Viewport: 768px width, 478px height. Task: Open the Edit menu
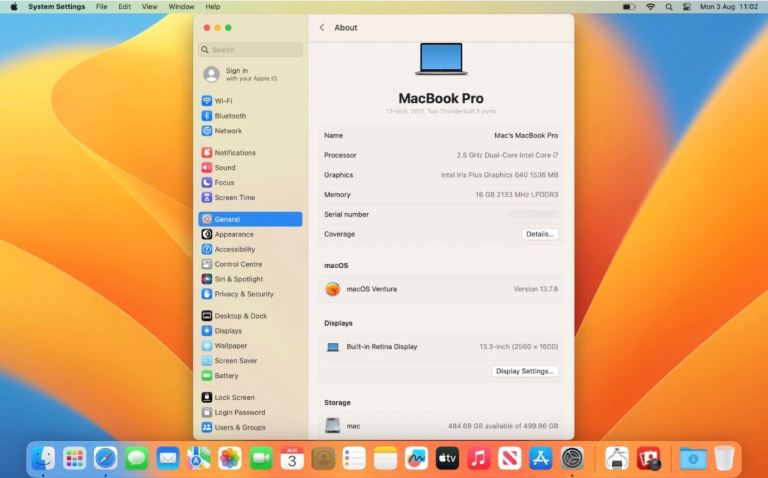pyautogui.click(x=124, y=7)
